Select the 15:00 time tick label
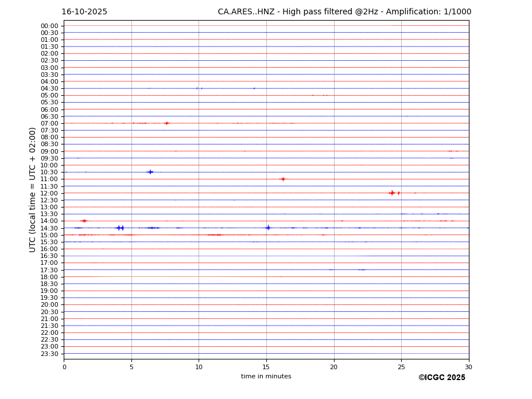This screenshot has height=399, width=532. 49,235
